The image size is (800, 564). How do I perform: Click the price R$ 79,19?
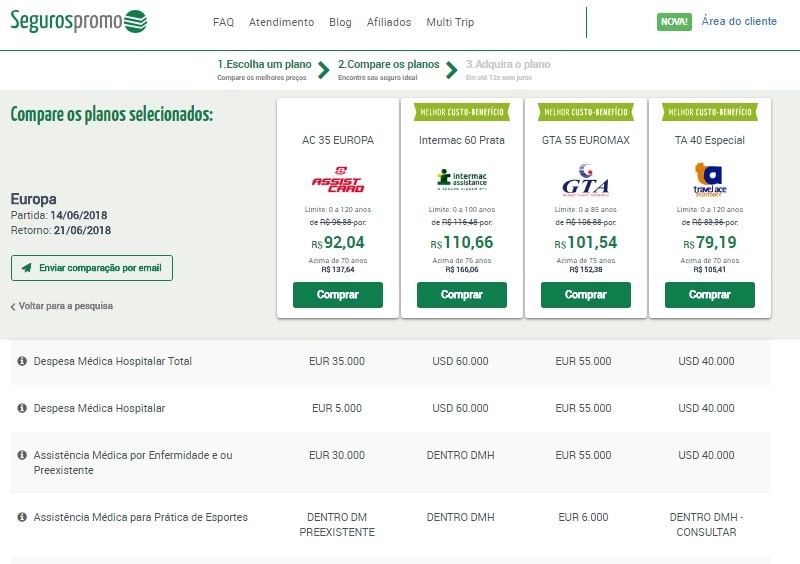710,242
